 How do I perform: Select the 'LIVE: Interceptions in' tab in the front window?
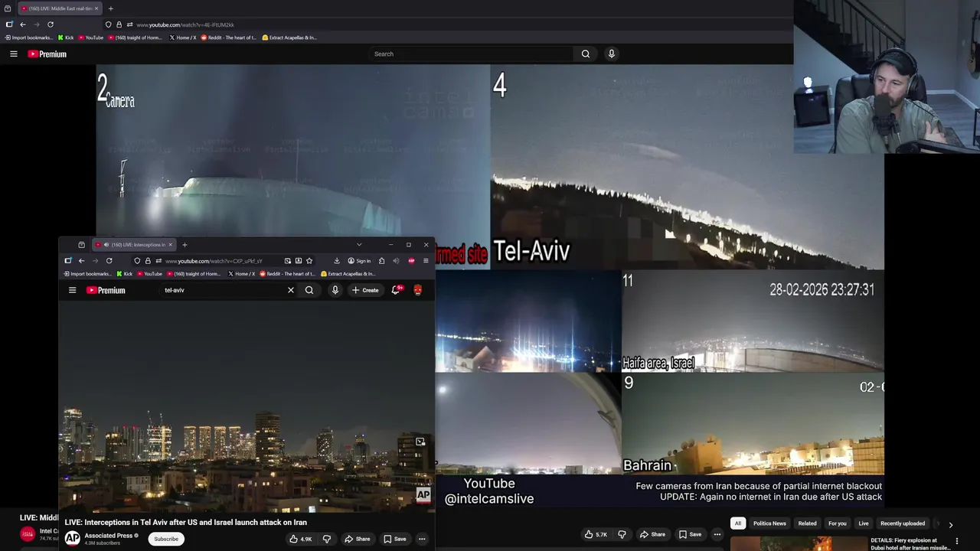(135, 245)
